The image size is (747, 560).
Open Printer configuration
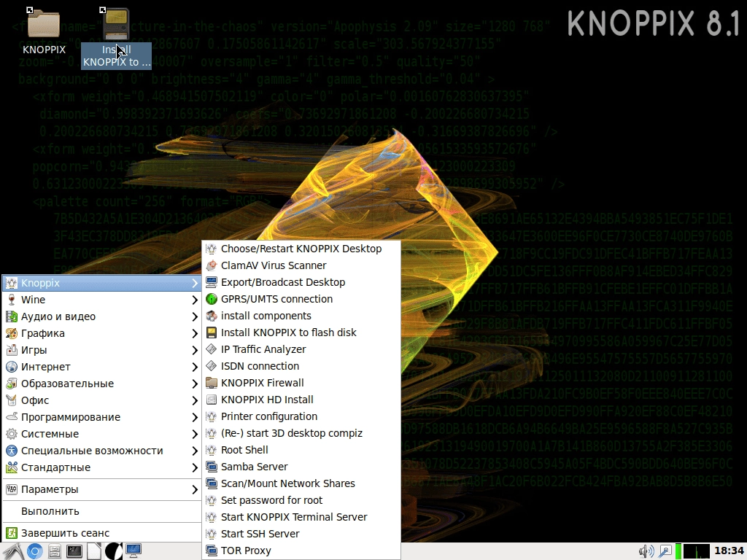pos(301,416)
